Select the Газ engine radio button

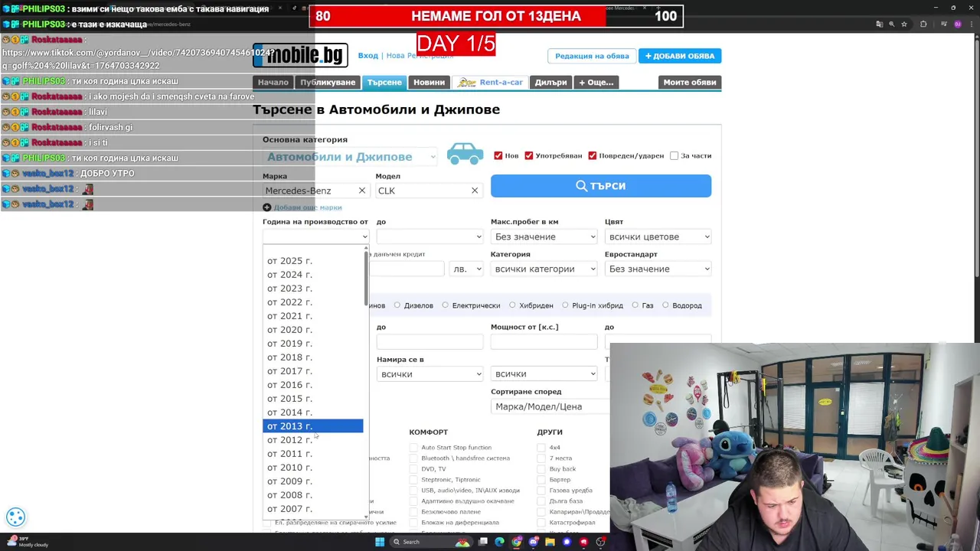pos(635,305)
